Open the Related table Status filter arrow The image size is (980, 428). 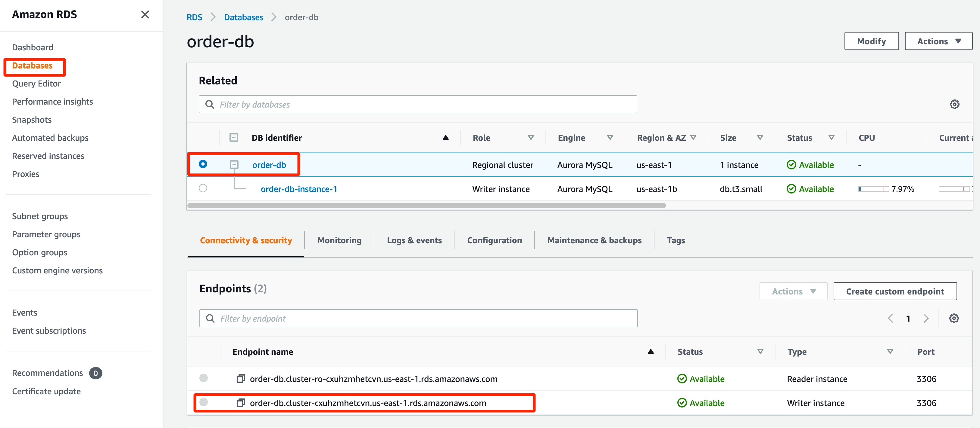pos(832,137)
